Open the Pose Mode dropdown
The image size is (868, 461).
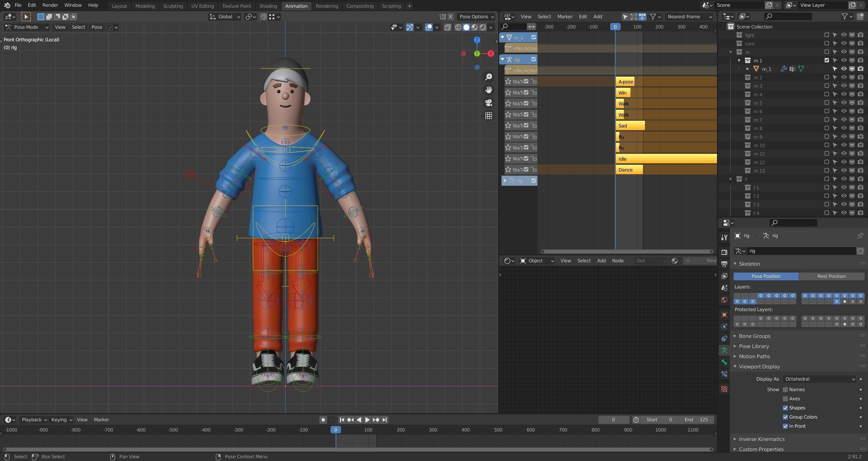(27, 27)
